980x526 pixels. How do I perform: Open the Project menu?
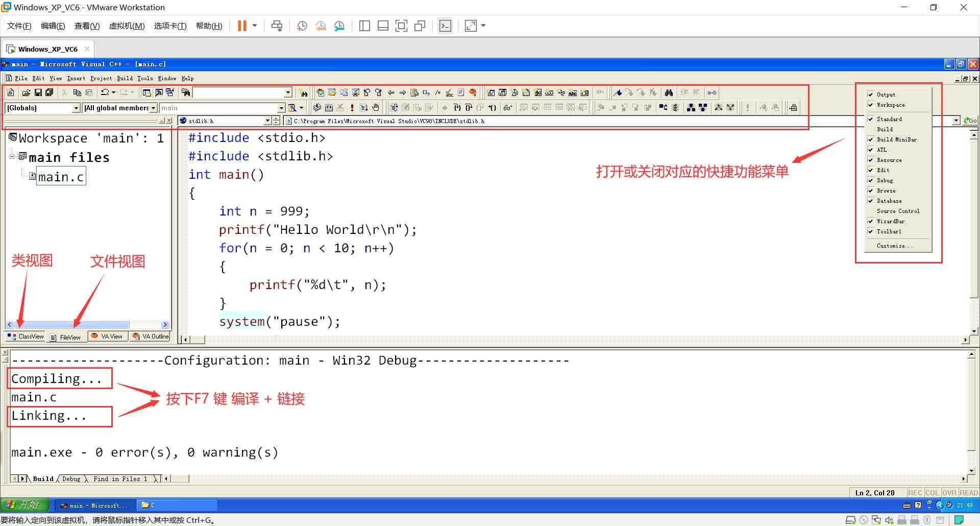[x=101, y=78]
